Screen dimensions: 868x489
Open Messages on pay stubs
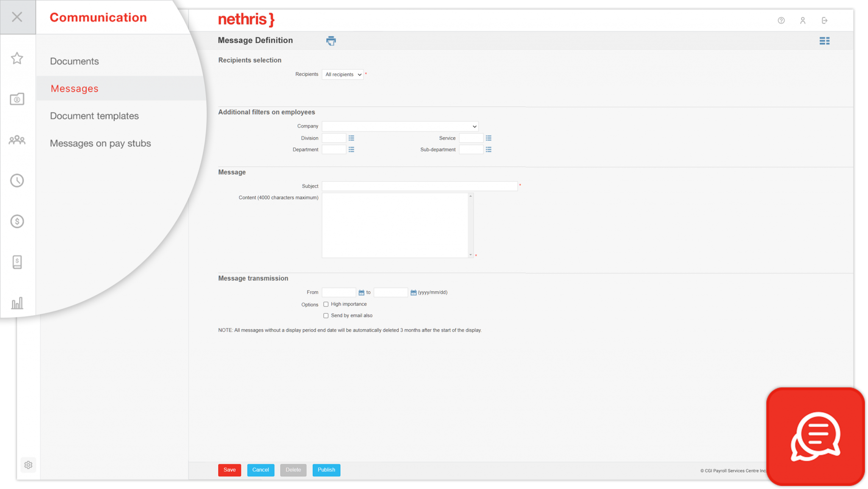(x=100, y=143)
